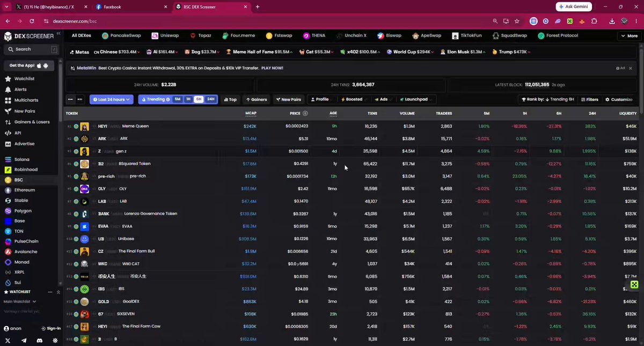This screenshot has width=644, height=346.
Task: Click the Ask Gemini button
Action: pyautogui.click(x=574, y=6)
